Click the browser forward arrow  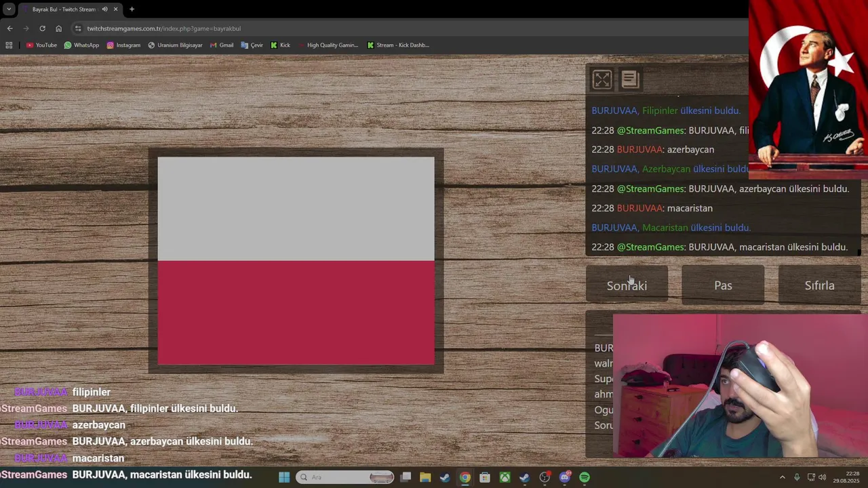point(26,28)
